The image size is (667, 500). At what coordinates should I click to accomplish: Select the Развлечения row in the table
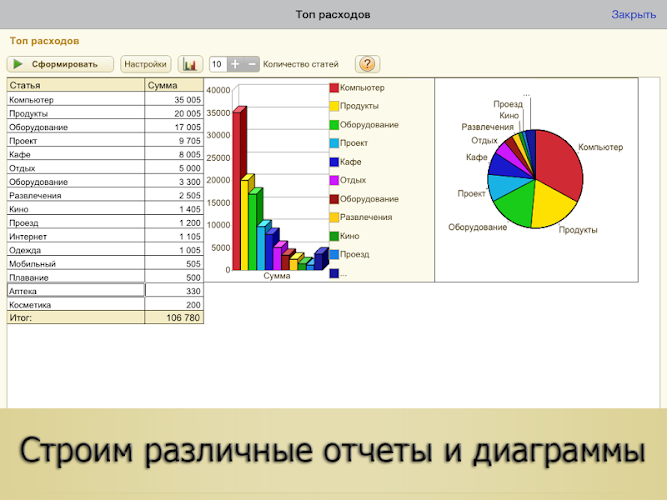click(x=105, y=195)
